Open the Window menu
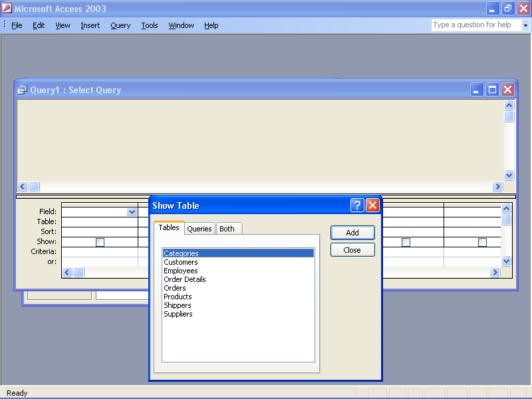 click(181, 25)
